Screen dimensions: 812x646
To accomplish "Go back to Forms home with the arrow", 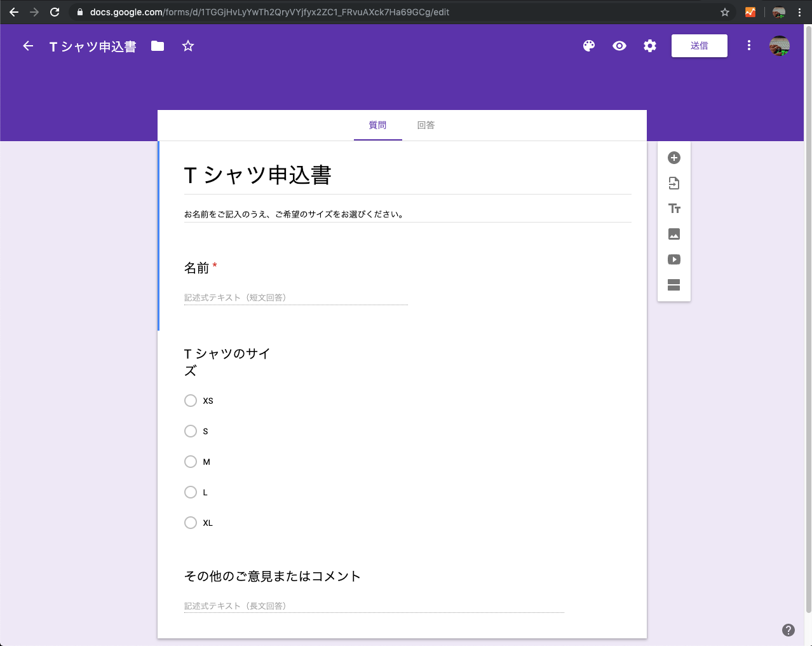I will (27, 45).
